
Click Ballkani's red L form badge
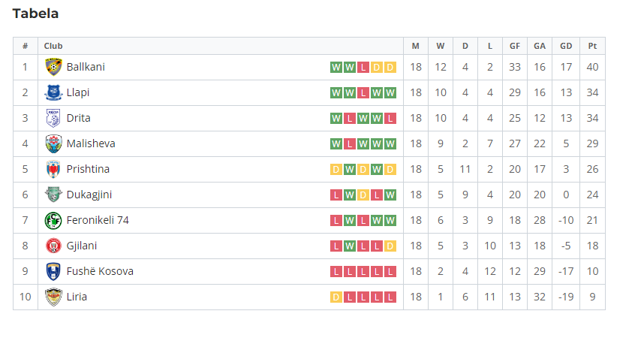tap(363, 67)
